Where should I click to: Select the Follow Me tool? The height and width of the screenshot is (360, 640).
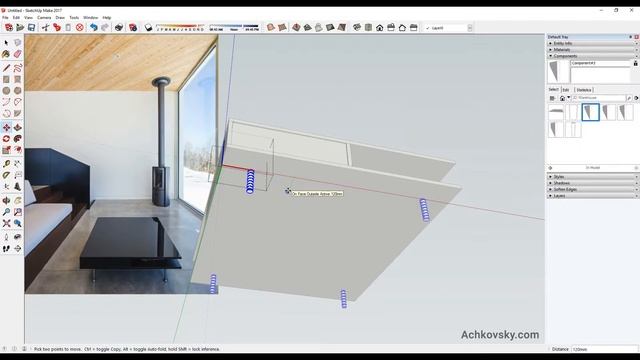tap(18, 139)
